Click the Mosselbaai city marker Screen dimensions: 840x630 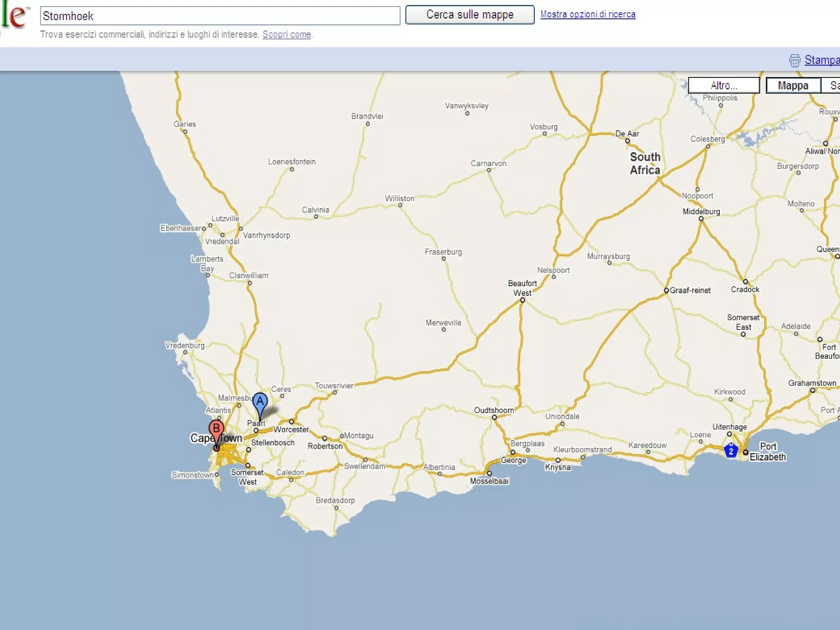(x=489, y=473)
